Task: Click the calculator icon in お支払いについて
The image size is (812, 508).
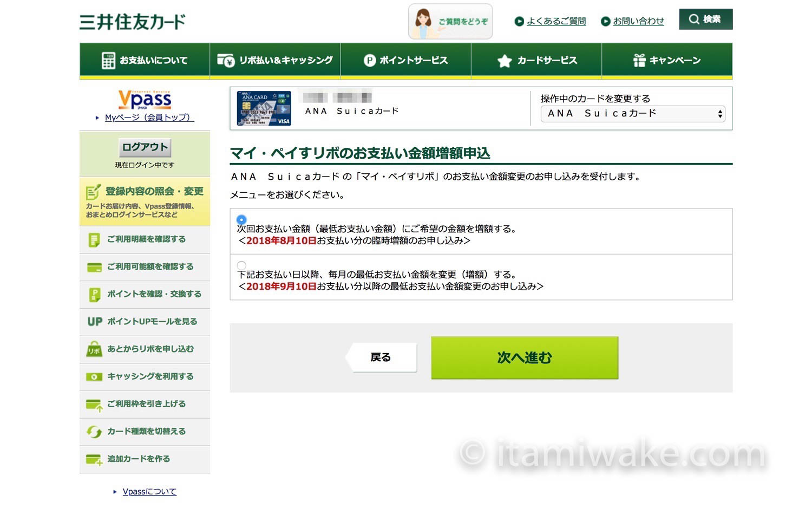Action: (x=108, y=61)
